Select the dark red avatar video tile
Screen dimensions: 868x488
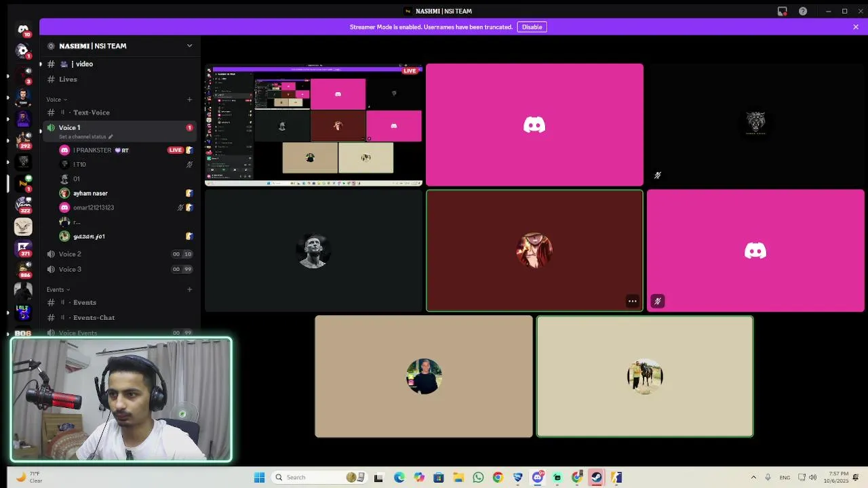tap(534, 251)
